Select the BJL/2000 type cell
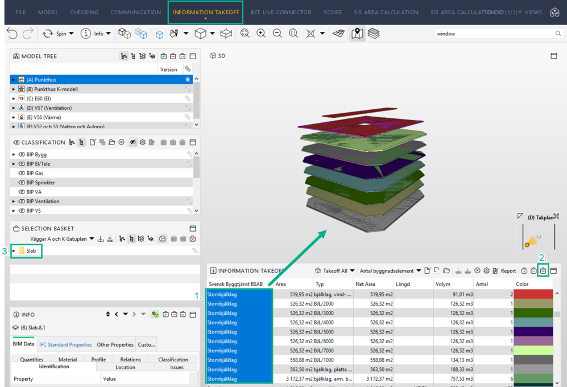The width and height of the screenshot is (567, 387). 332,304
